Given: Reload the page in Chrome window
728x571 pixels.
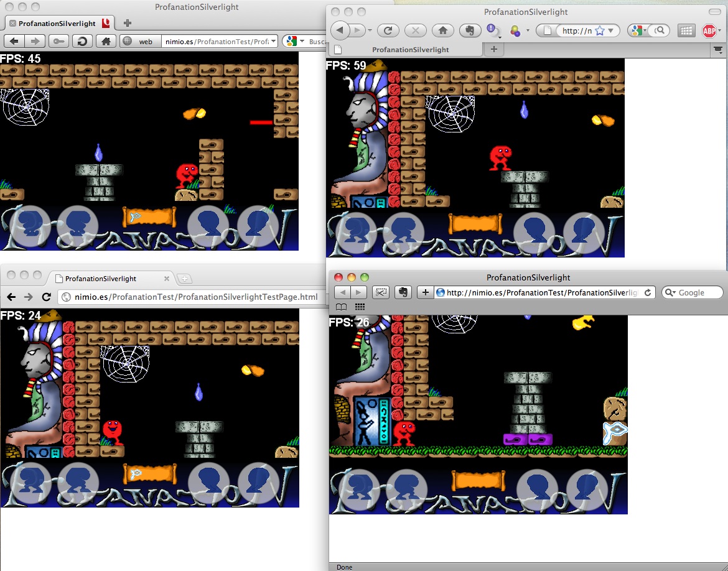Looking at the screenshot, I should coord(46,297).
